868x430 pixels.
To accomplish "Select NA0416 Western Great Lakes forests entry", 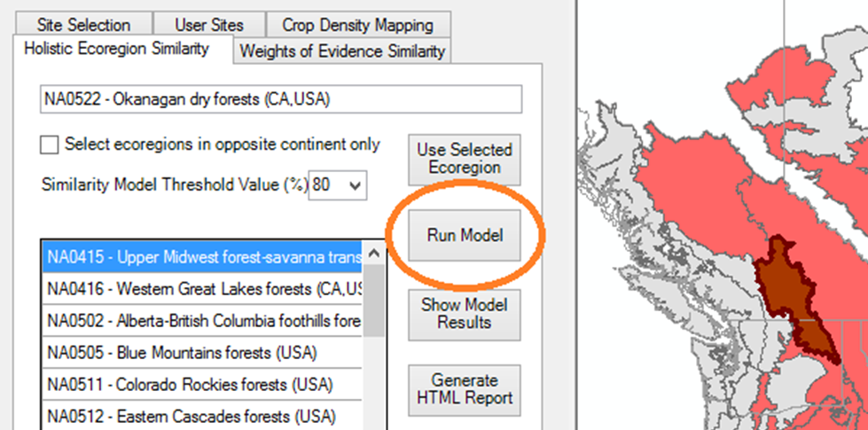I will [x=202, y=288].
